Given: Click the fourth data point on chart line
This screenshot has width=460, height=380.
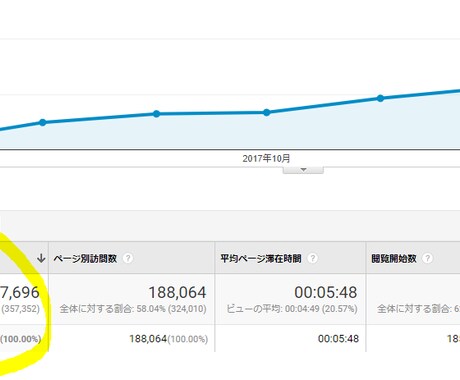Looking at the screenshot, I should tap(380, 98).
